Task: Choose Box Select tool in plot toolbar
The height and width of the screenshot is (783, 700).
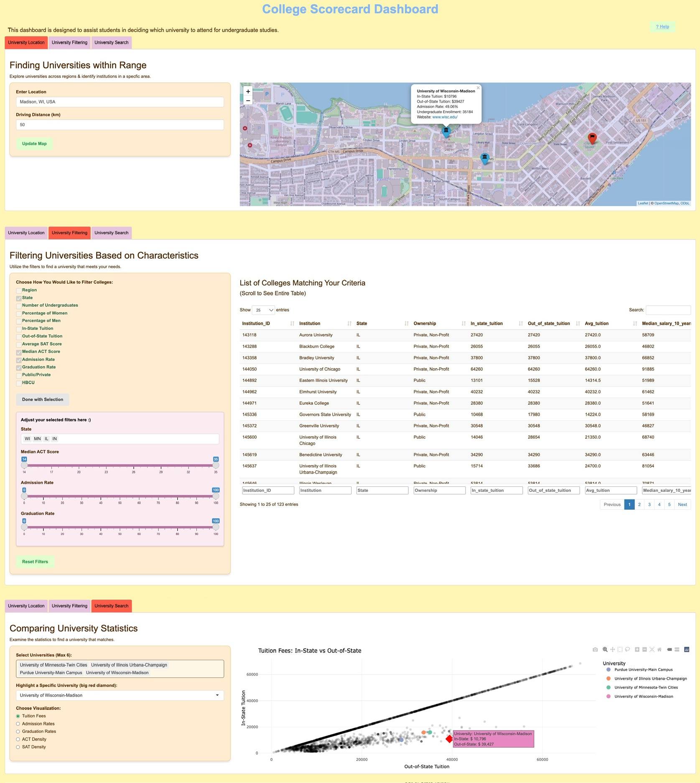Action: coord(620,649)
